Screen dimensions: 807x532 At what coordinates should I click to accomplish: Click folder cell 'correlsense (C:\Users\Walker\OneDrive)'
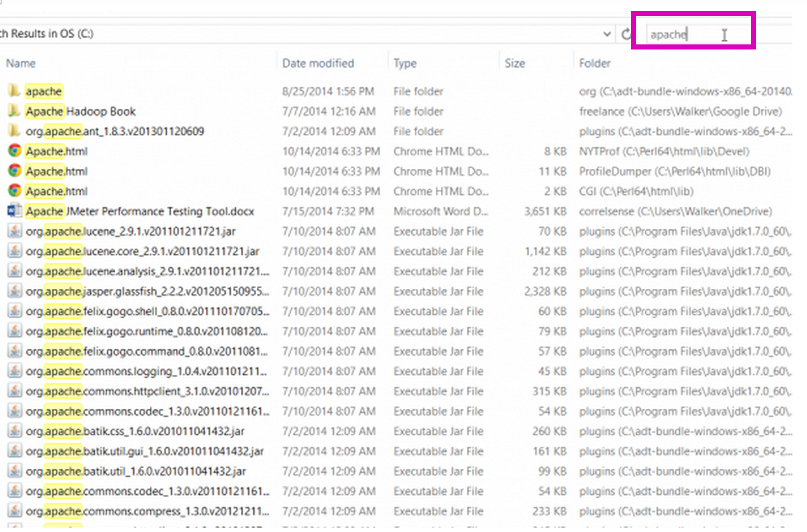click(x=675, y=212)
